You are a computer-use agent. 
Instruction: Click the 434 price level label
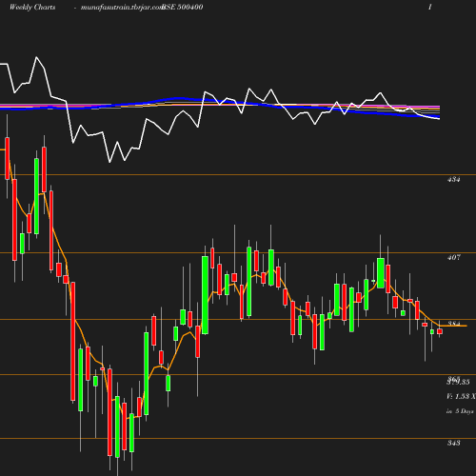click(453, 180)
